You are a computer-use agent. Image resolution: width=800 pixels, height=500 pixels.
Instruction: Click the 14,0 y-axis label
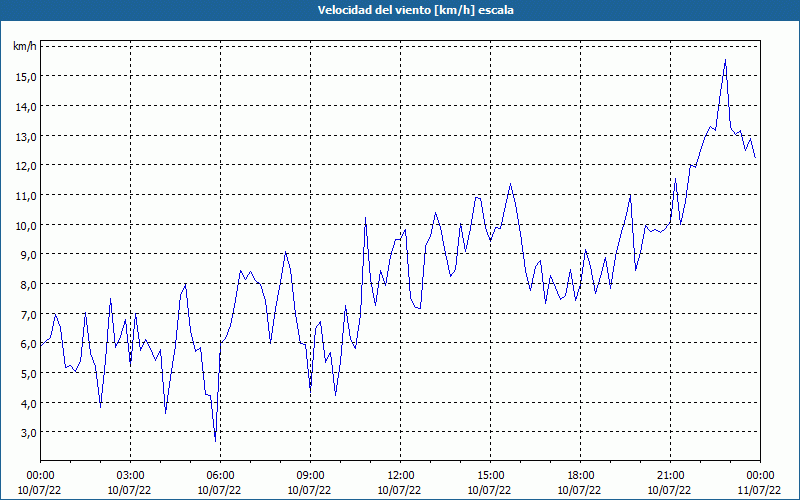point(26,107)
